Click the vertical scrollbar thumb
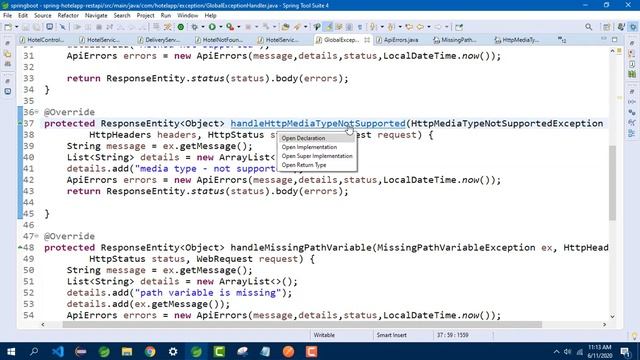Viewport: 640px width, 360px height. (x=612, y=182)
